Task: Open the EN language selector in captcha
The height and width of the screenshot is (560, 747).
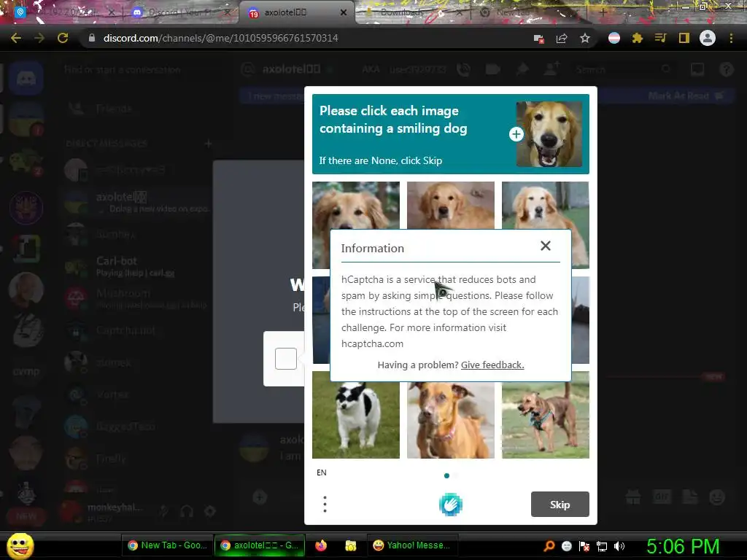Action: point(322,472)
